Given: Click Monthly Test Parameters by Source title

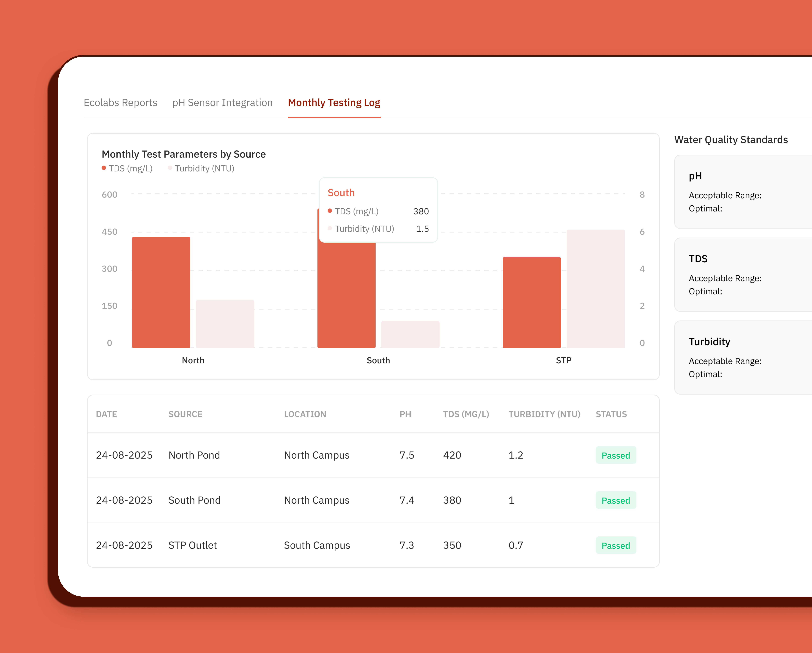Looking at the screenshot, I should (x=184, y=154).
